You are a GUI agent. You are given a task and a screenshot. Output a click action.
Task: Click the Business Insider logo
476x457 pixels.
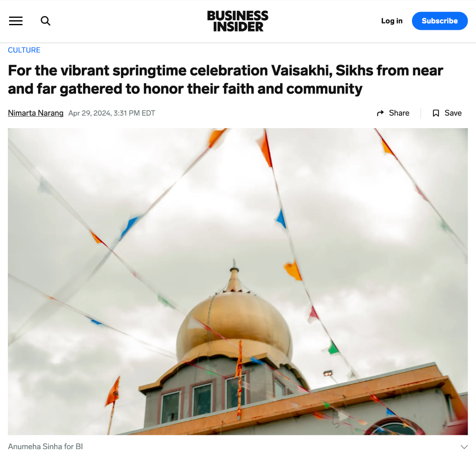[x=238, y=21]
